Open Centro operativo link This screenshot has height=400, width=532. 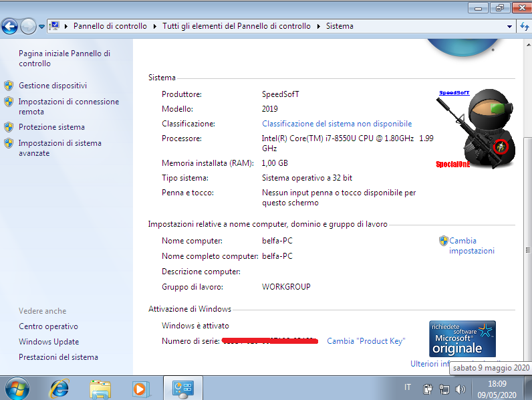48,326
